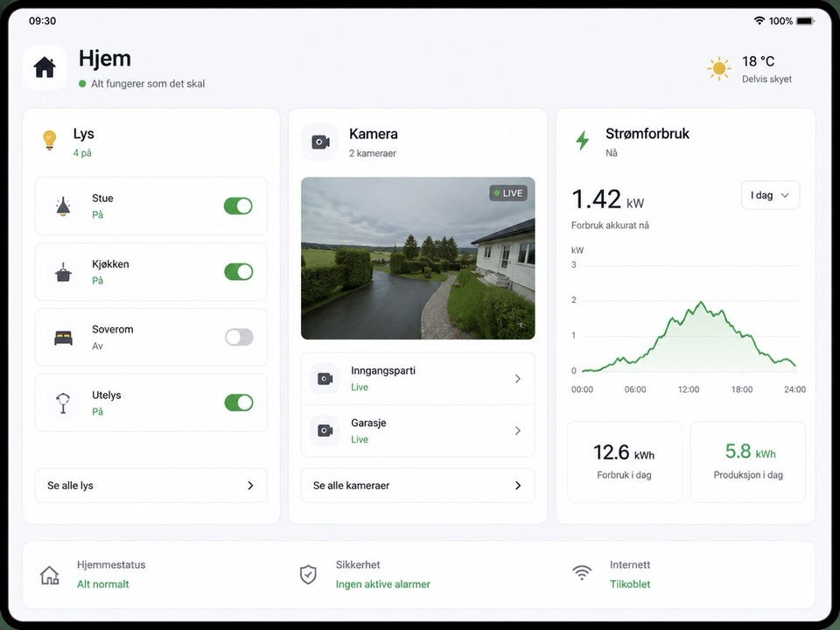Screen dimensions: 840x630
Task: Tap the 2 kameraer subtitle
Action: click(373, 153)
